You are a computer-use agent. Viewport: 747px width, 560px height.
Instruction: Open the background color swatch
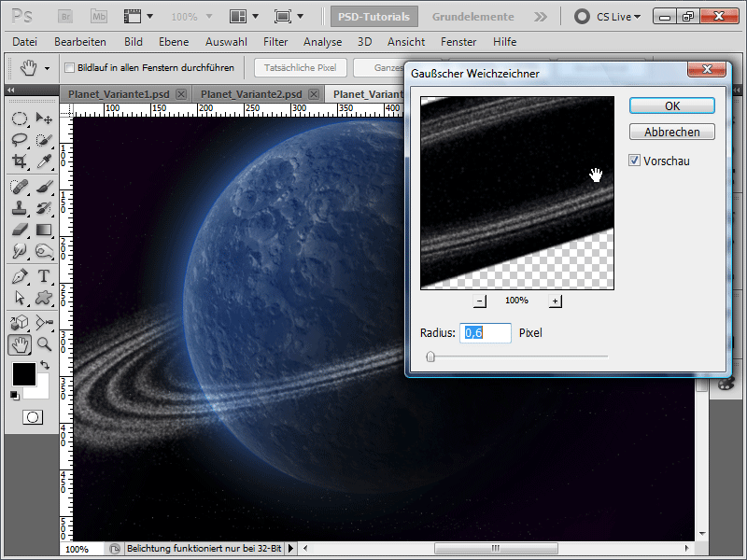[42, 391]
